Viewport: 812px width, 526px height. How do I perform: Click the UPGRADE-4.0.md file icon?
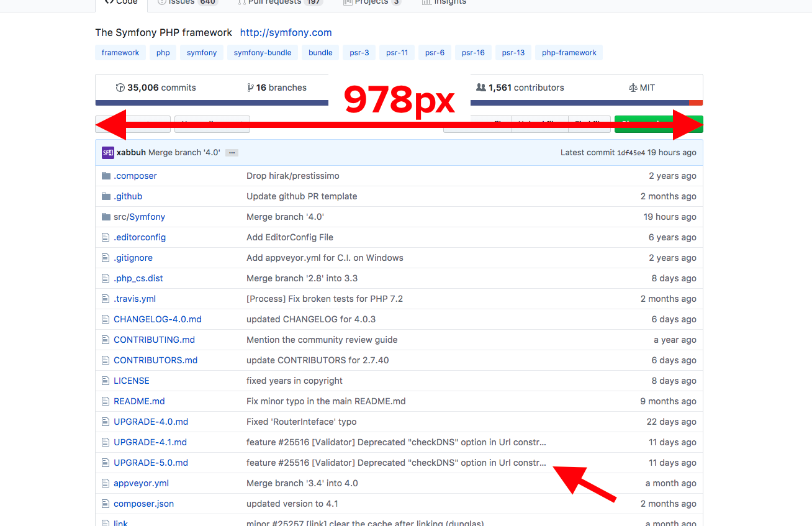tap(106, 422)
